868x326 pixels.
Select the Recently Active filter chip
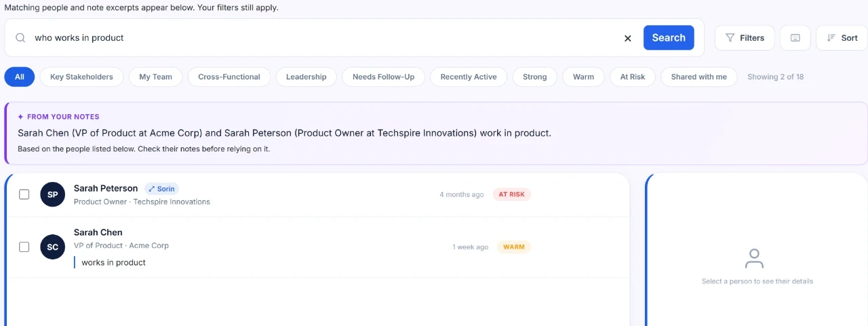pos(469,77)
